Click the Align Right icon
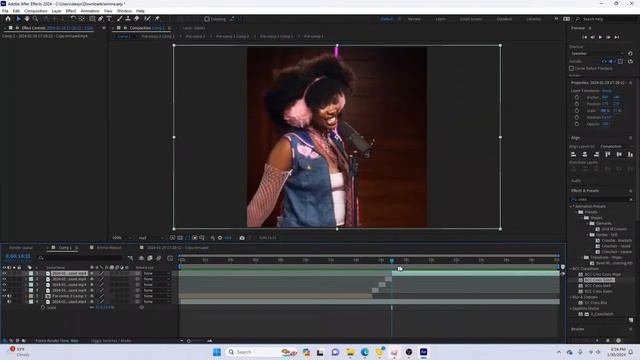 tap(596, 154)
